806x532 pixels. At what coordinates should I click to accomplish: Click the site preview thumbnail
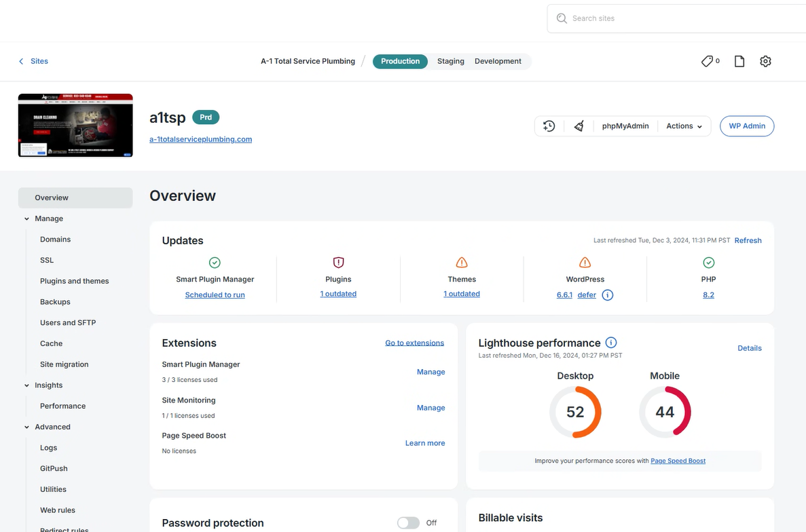[75, 126]
